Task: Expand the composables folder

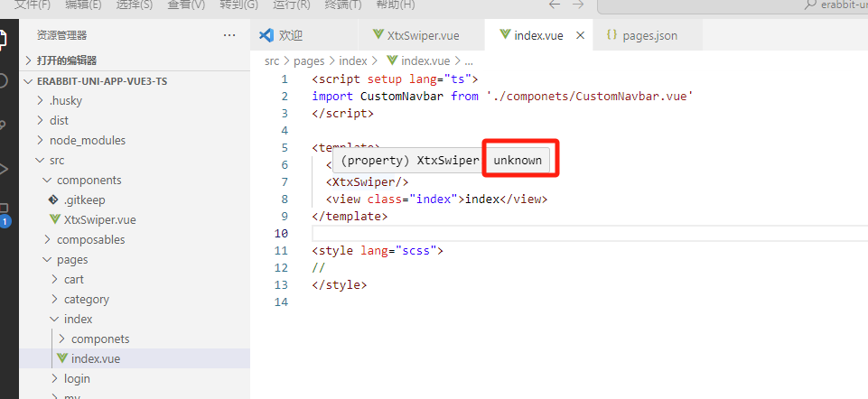Action: (135, 239)
